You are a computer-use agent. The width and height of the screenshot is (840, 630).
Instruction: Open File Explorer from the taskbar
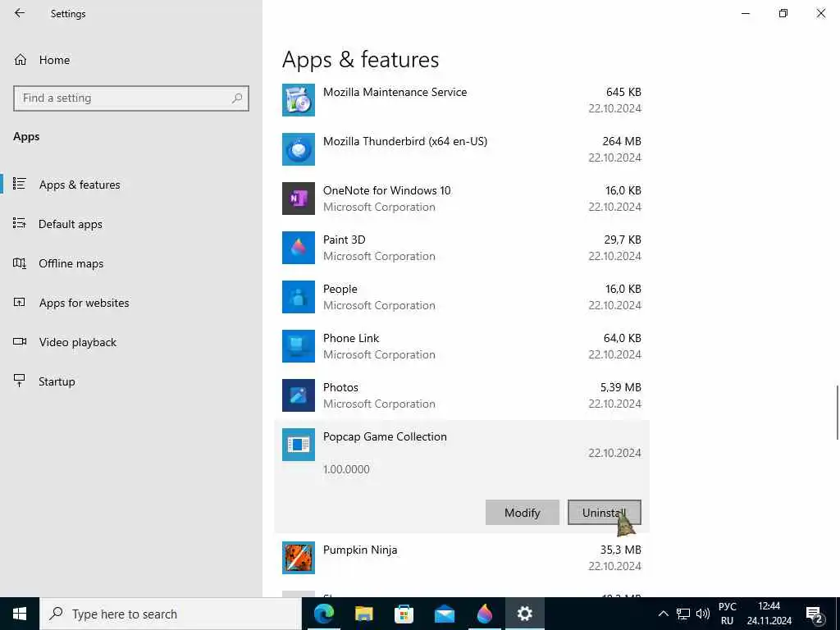[363, 614]
